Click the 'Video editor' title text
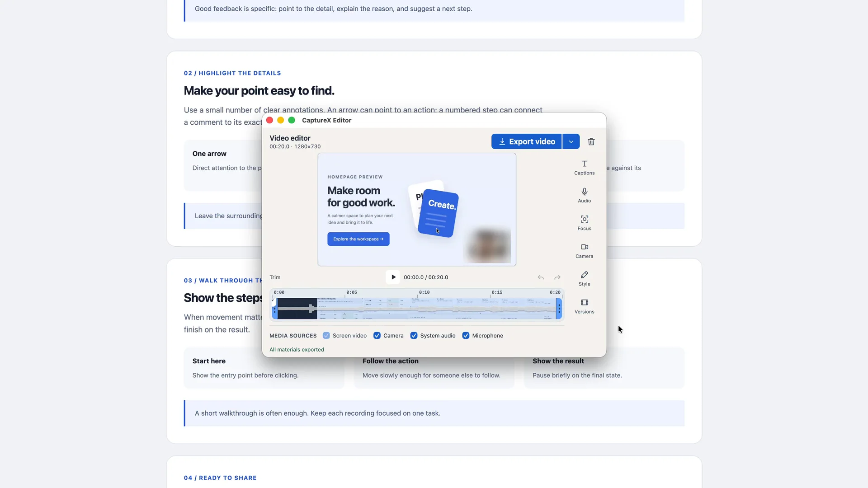868x488 pixels. (x=290, y=138)
